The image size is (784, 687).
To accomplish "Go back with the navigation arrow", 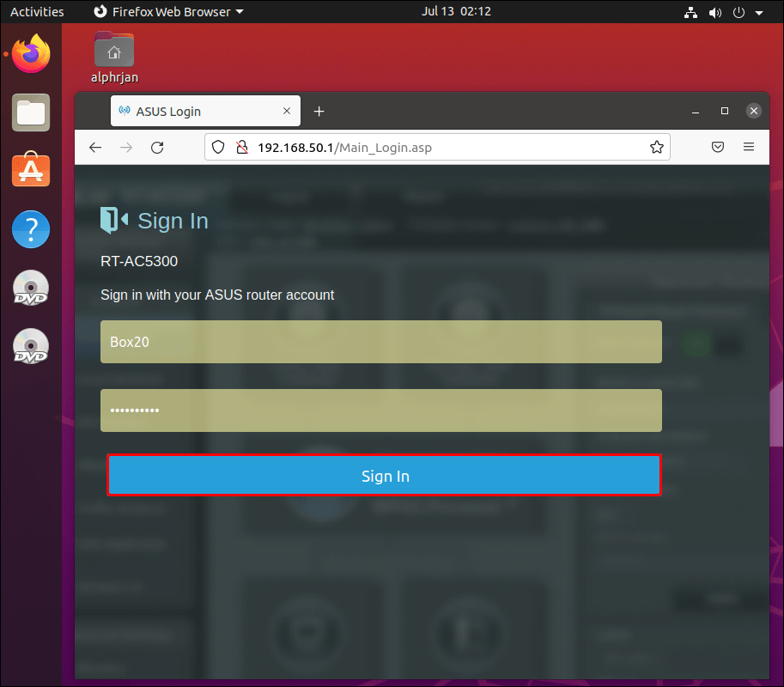I will [x=95, y=147].
